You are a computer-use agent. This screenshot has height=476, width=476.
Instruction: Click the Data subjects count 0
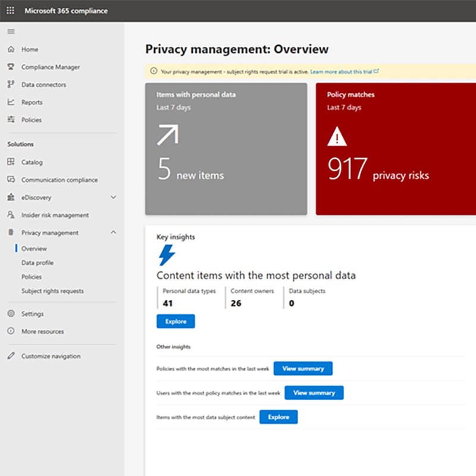pyautogui.click(x=292, y=303)
